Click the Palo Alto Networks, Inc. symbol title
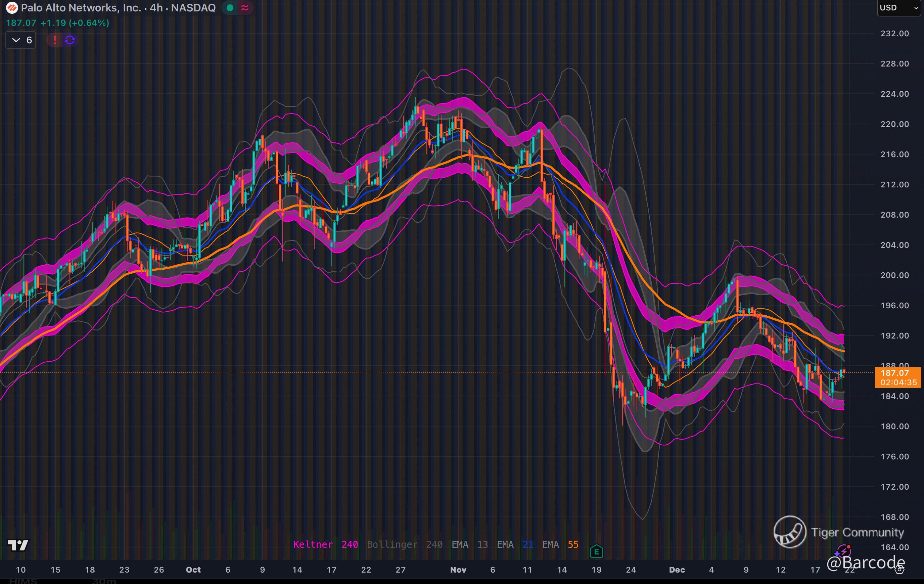Viewport: 924px width, 584px height. click(81, 8)
